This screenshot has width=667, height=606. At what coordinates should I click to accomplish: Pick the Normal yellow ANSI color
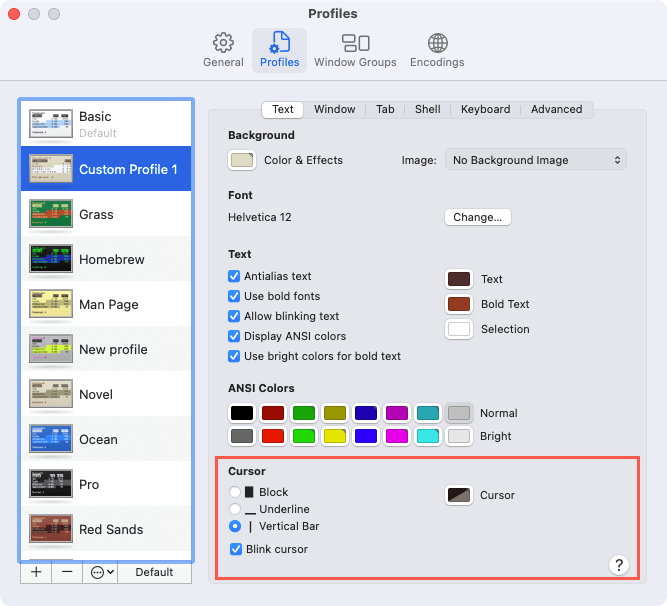click(x=335, y=413)
